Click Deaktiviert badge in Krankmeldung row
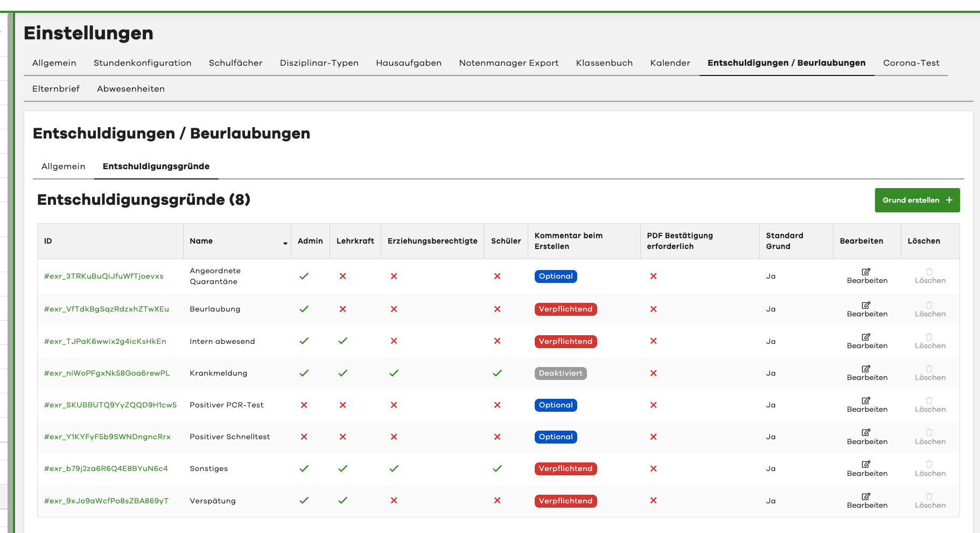This screenshot has width=980, height=533. (x=560, y=373)
